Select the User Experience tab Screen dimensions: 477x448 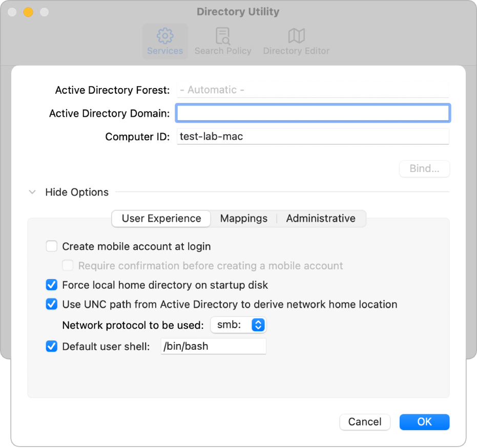[x=161, y=219]
